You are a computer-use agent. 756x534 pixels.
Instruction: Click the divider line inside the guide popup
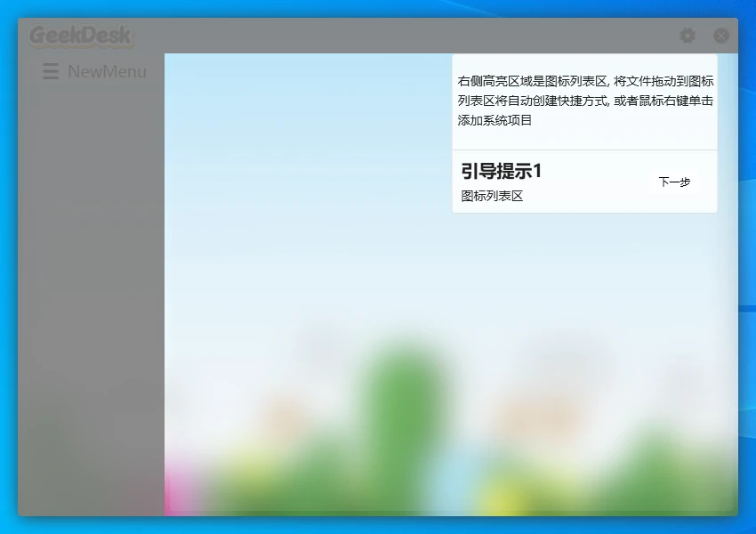(584, 150)
